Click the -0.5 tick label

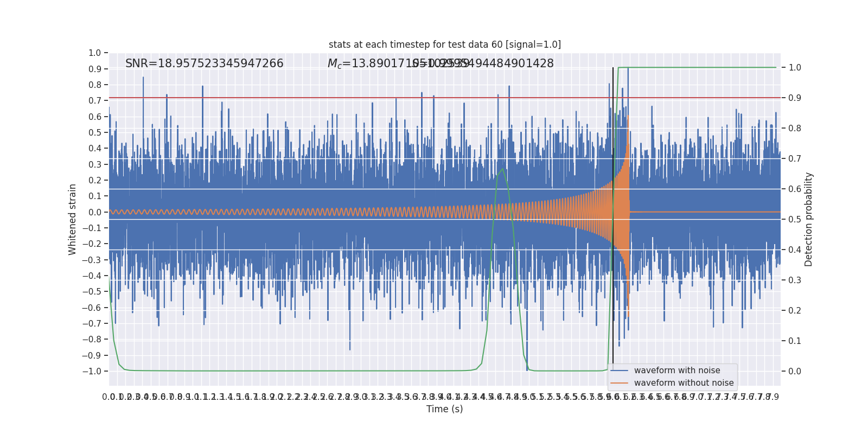pyautogui.click(x=92, y=292)
